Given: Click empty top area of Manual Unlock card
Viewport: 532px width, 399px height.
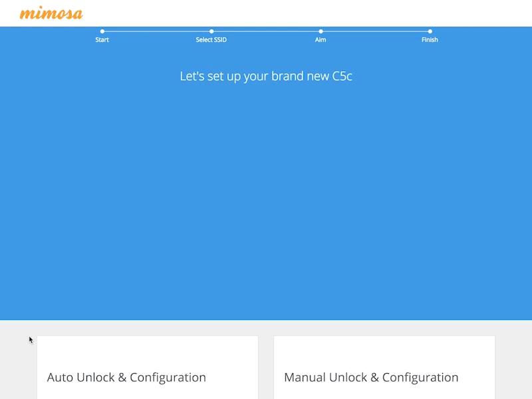Looking at the screenshot, I should click(384, 349).
